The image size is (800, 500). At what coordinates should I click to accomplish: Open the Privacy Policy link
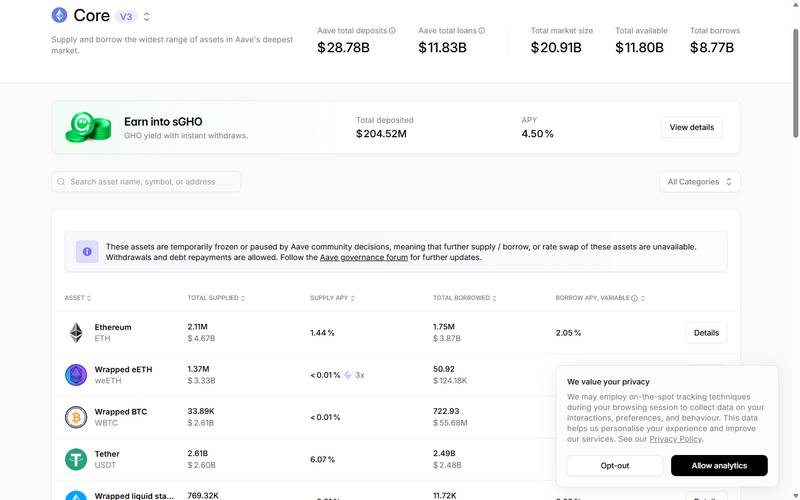(x=675, y=439)
